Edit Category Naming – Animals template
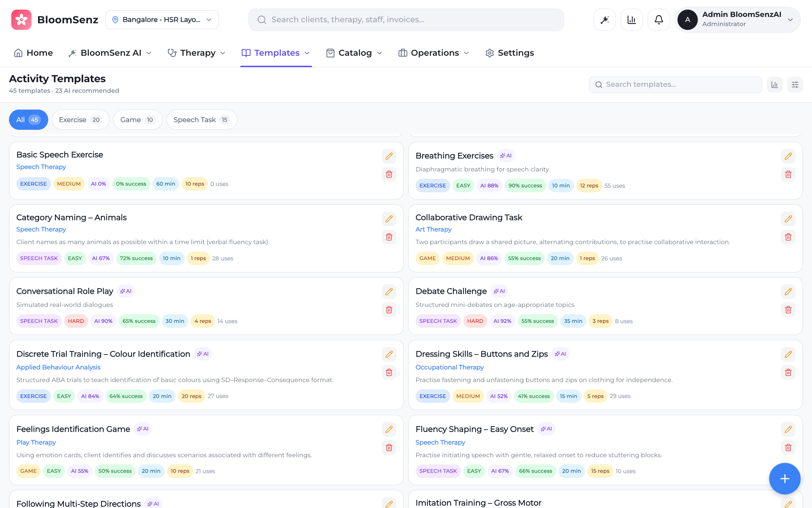The width and height of the screenshot is (812, 508). (x=389, y=219)
